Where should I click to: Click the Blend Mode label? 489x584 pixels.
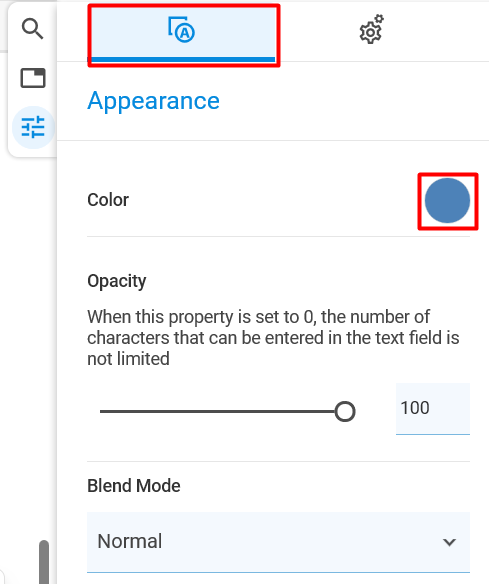click(x=134, y=486)
